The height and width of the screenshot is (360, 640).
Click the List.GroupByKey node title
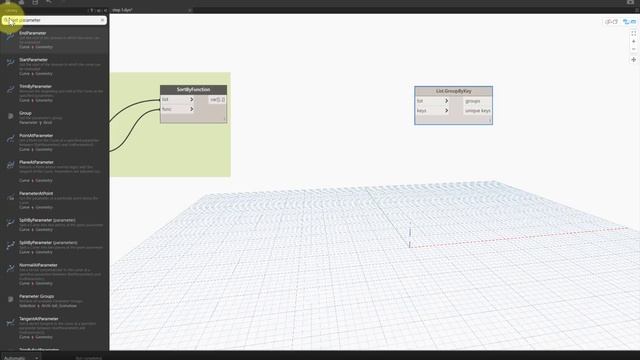[x=453, y=91]
